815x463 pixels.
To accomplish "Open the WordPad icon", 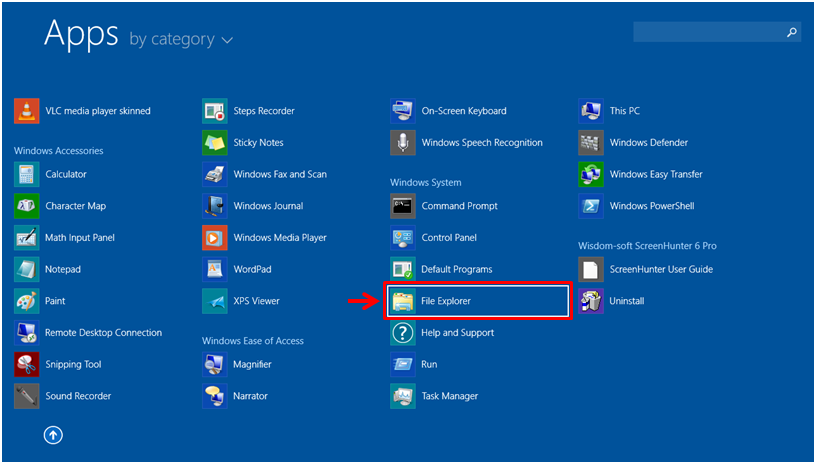I will (x=215, y=269).
